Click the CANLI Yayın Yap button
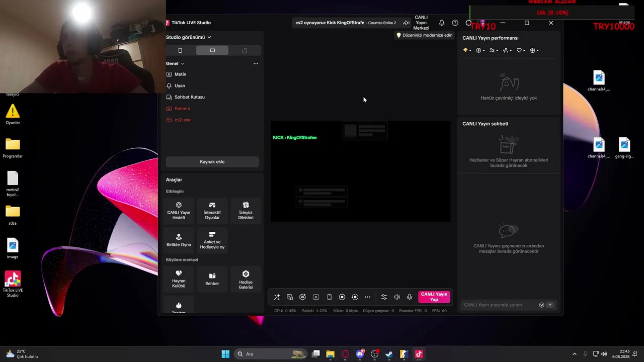 [434, 297]
